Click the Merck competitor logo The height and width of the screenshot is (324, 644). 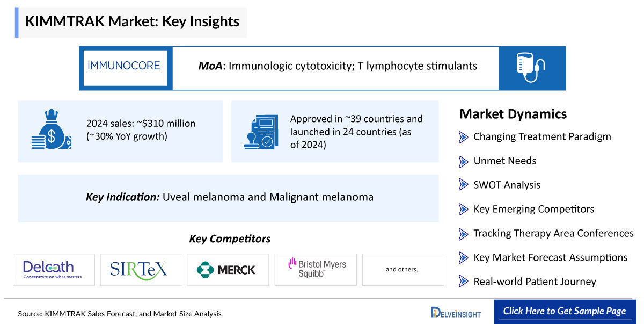228,269
